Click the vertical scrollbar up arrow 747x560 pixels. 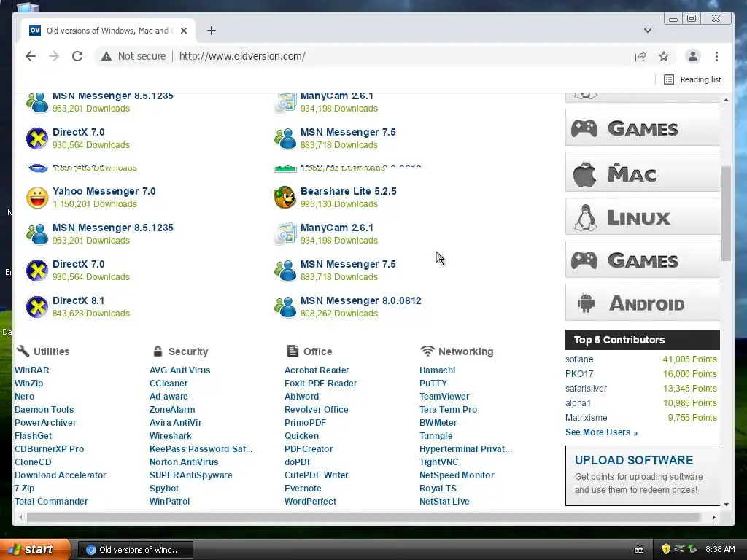coord(726,99)
